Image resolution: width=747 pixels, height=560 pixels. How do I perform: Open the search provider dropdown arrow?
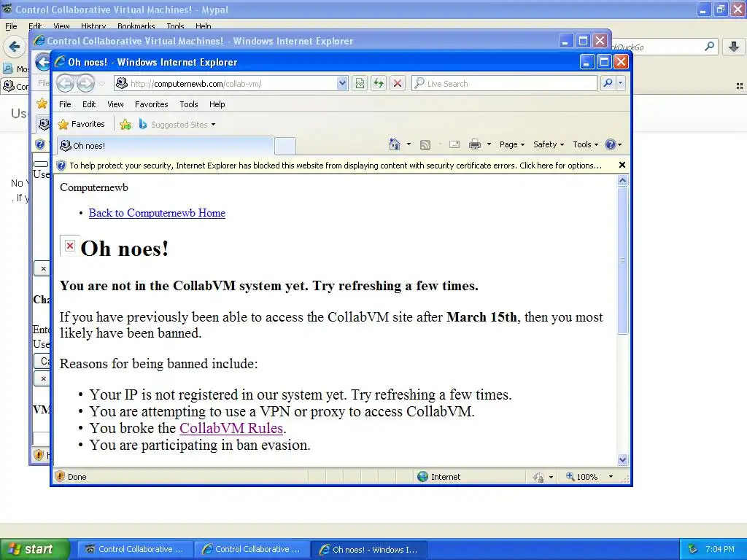click(620, 83)
